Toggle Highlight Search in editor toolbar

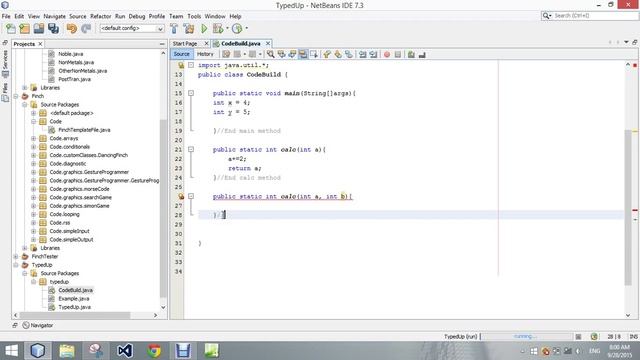coord(303,54)
